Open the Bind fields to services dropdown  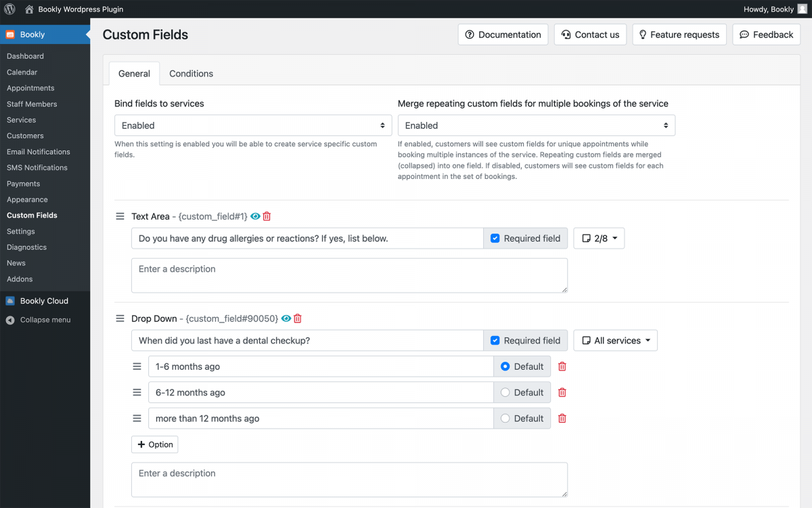pos(253,125)
